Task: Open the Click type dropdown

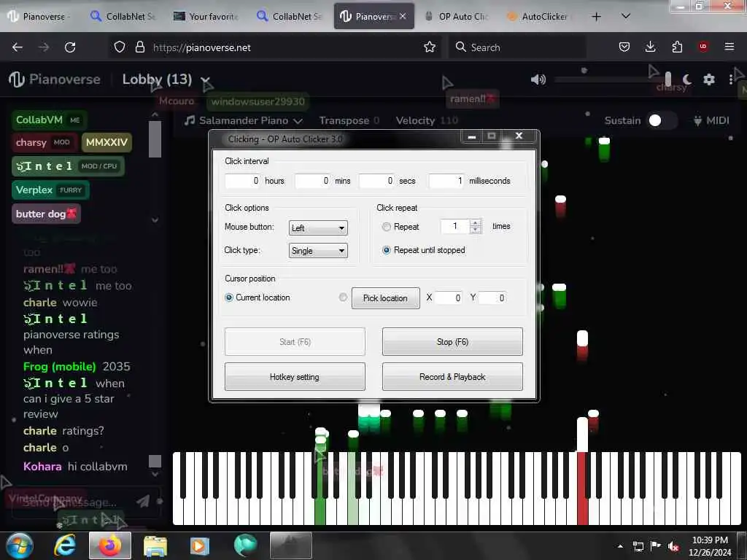Action: coord(318,251)
